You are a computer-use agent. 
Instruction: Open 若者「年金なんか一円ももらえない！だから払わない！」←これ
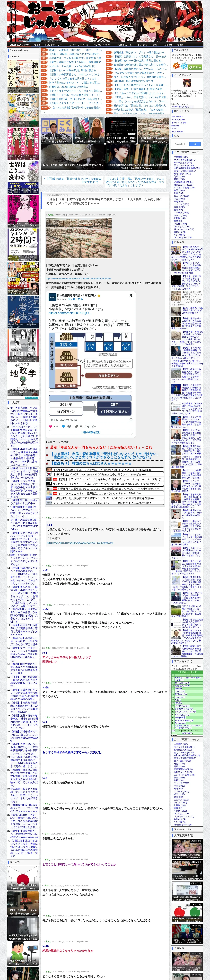coord(101,447)
